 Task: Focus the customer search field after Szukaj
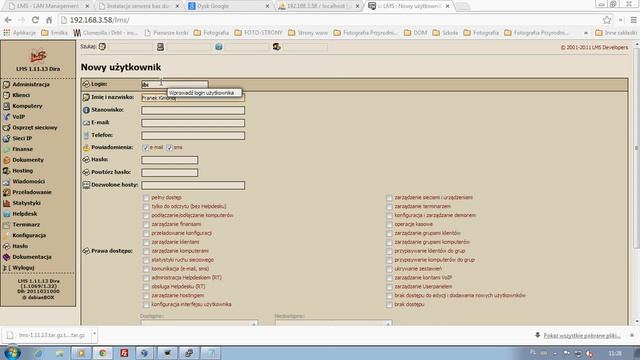(131, 47)
